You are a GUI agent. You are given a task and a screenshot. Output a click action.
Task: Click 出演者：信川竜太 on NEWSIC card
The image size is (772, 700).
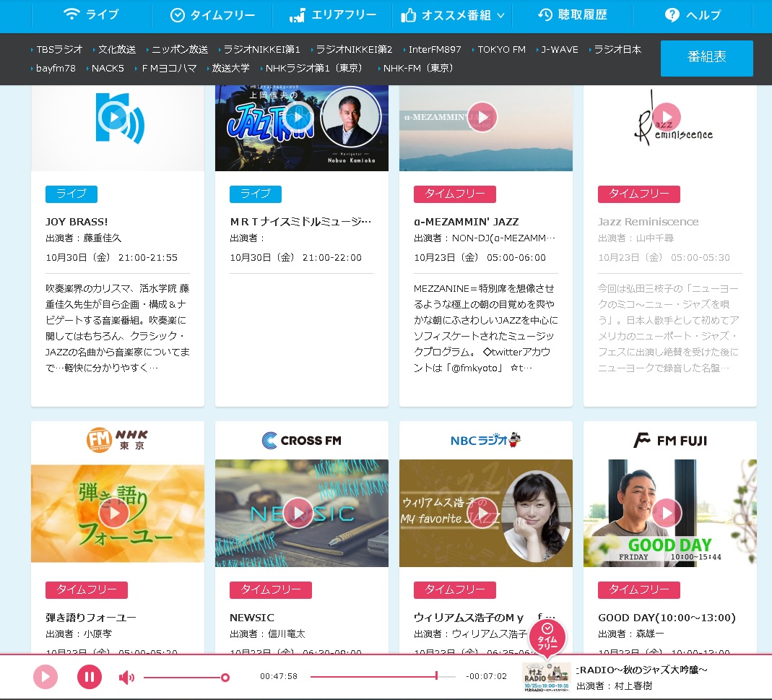point(267,634)
